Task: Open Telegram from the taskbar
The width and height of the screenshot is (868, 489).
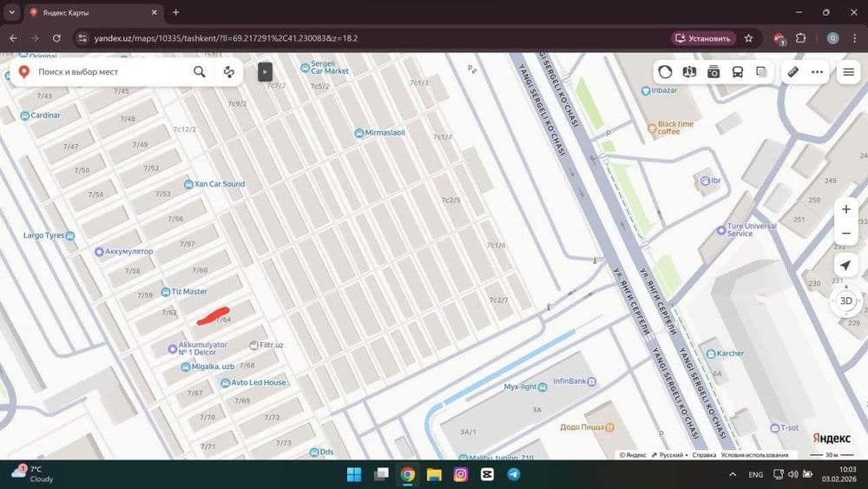Action: 514,474
